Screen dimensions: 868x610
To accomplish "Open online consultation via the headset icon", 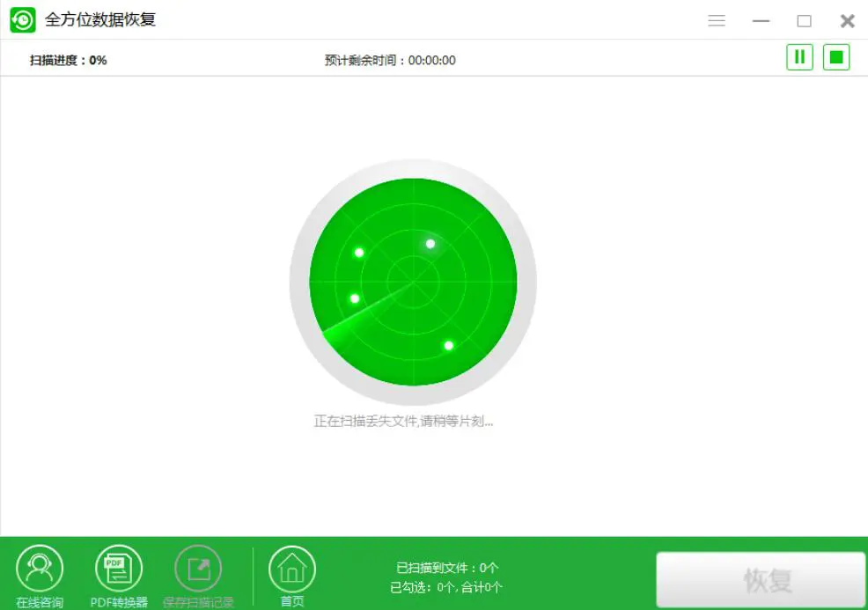I will click(x=40, y=568).
